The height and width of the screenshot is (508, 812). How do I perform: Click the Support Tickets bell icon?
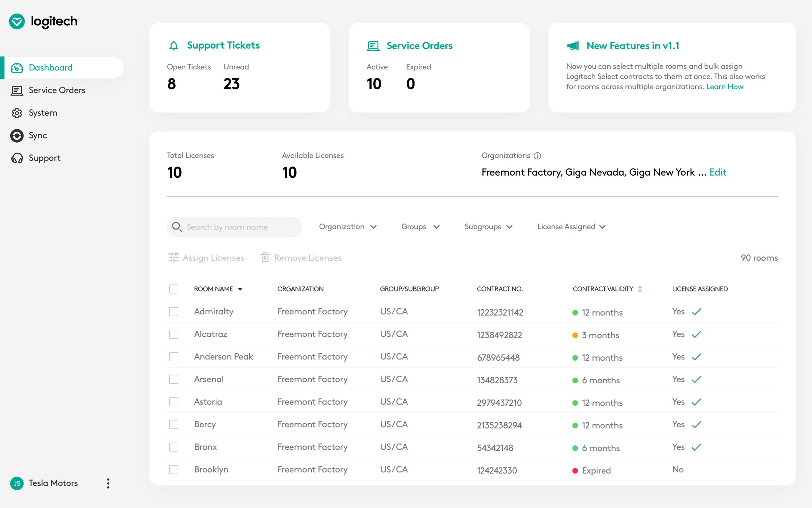click(x=174, y=46)
